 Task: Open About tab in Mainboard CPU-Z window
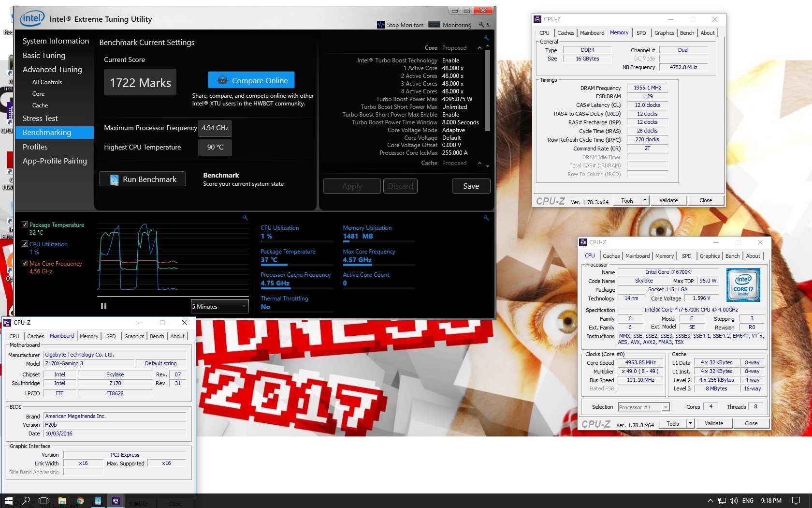click(177, 336)
